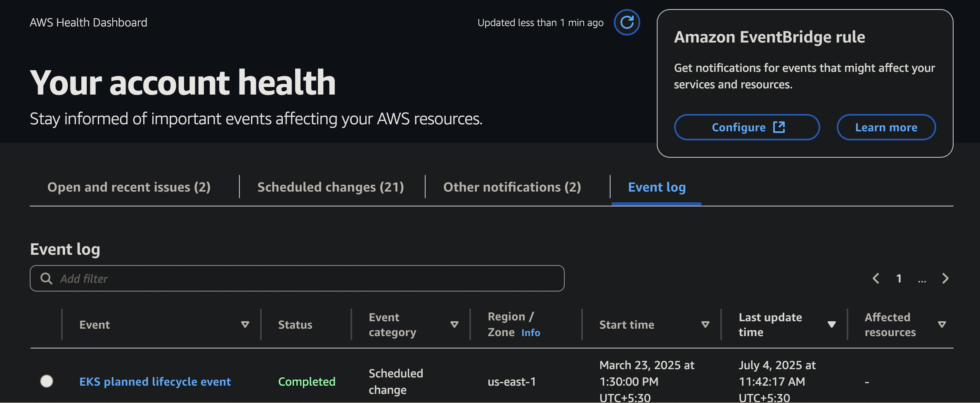The image size is (980, 403).
Task: Select the EKS planned lifecycle event radio
Action: [47, 381]
